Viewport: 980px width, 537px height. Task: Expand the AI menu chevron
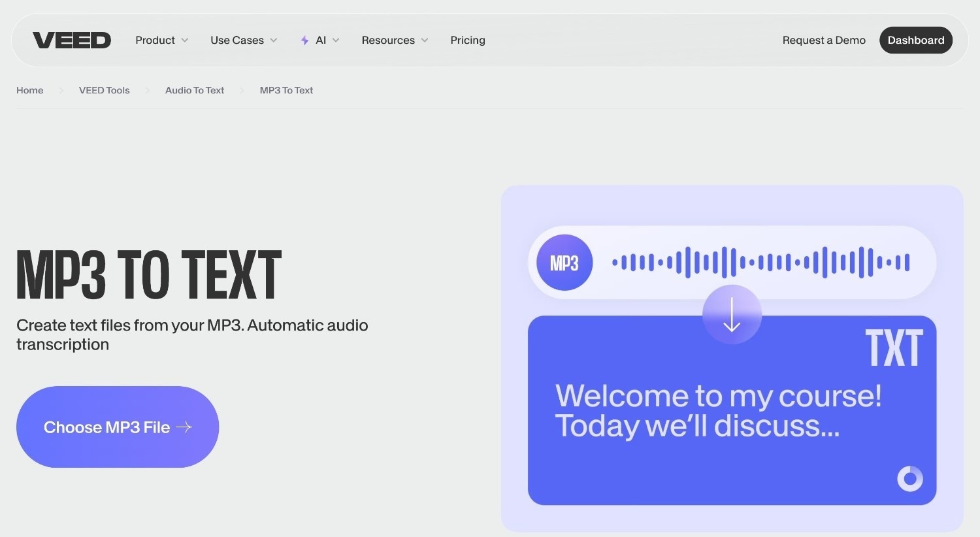click(336, 41)
